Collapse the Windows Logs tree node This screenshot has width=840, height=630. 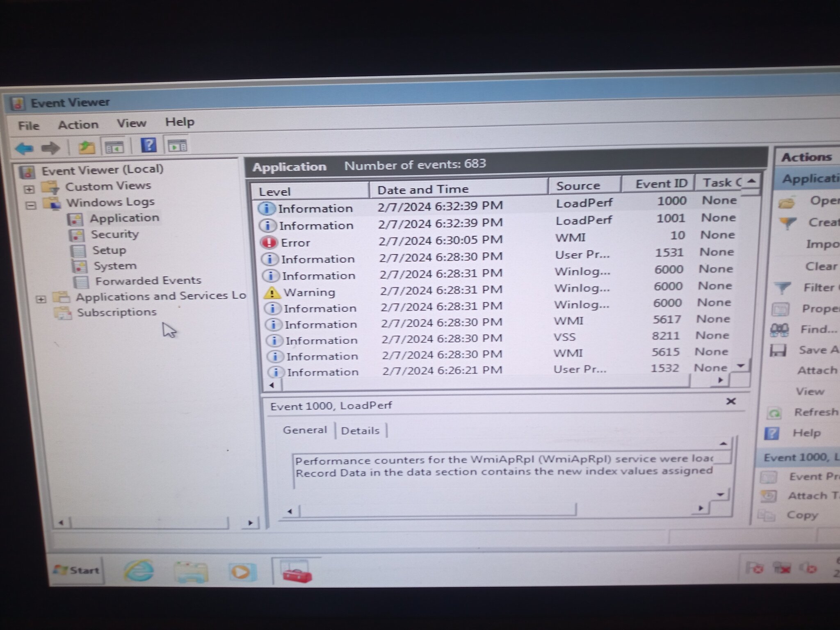pos(31,205)
